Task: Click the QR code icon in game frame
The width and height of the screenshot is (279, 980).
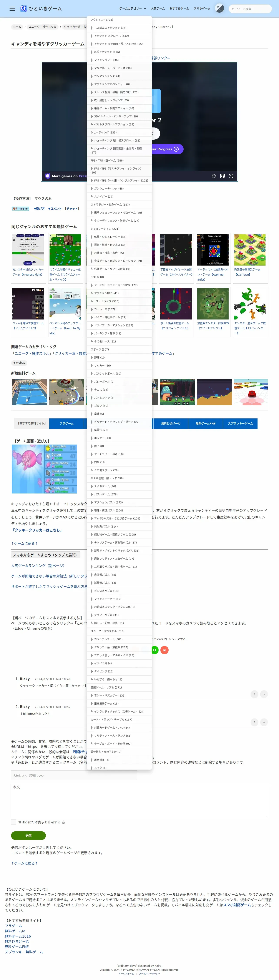Action: coord(222,176)
